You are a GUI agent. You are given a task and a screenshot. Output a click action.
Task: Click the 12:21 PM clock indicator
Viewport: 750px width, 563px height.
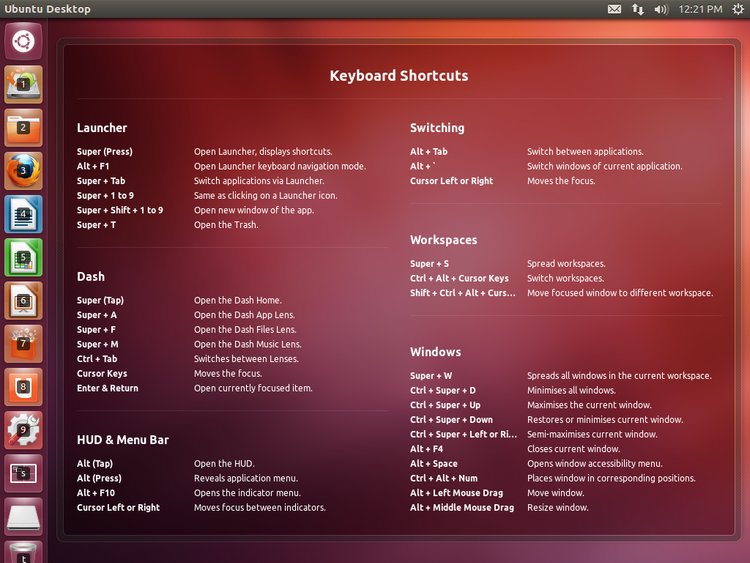pyautogui.click(x=701, y=9)
